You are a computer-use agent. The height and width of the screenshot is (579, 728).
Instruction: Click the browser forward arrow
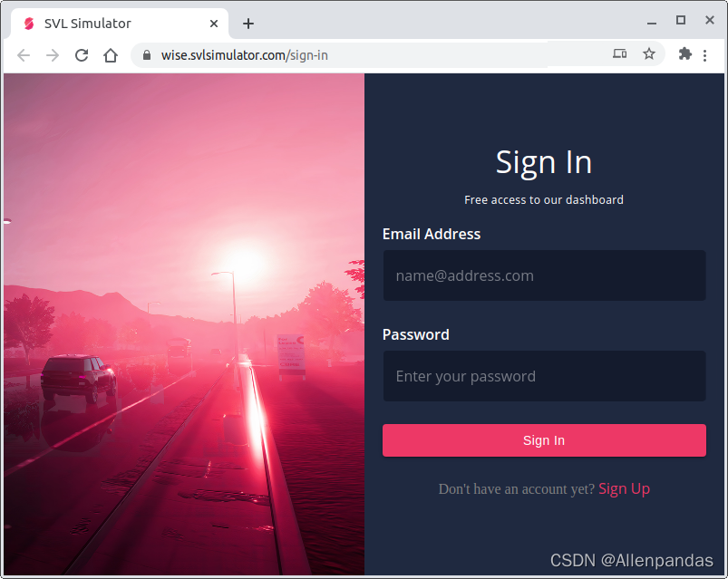(x=53, y=55)
